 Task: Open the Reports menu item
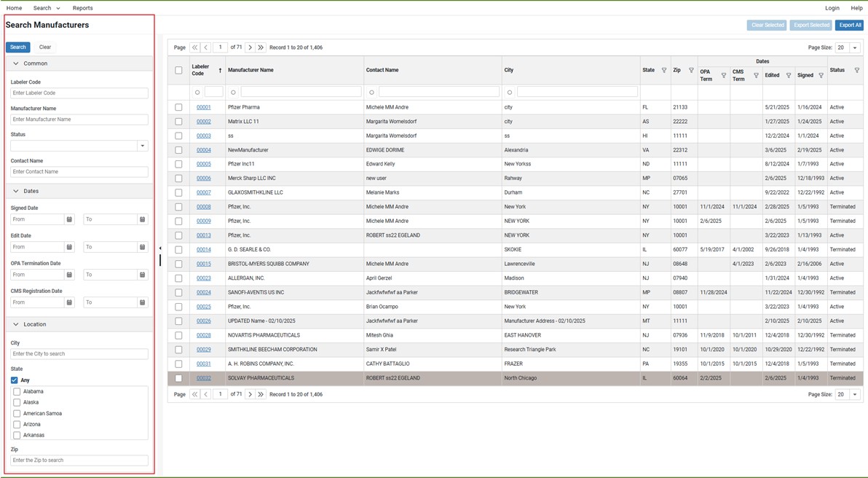pyautogui.click(x=82, y=8)
